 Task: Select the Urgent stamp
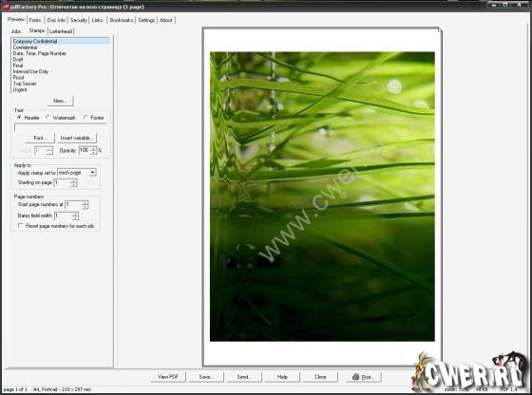point(61,89)
